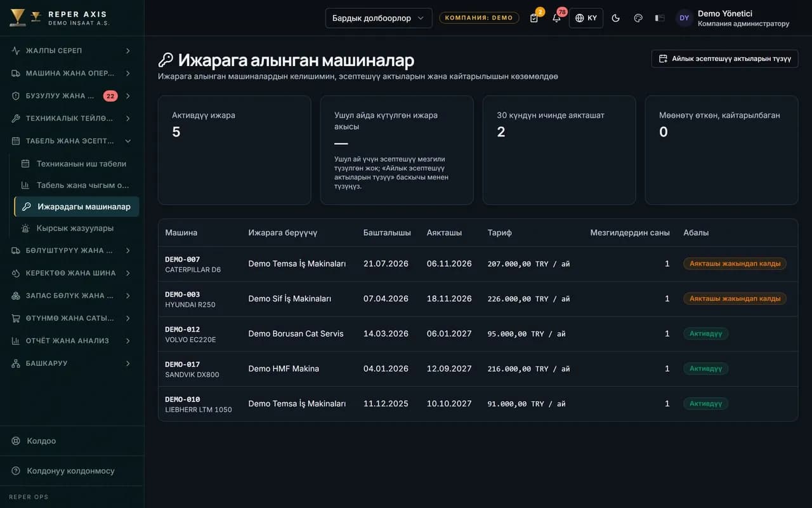Expand Бузулуу жана... section with badge 22
Image resolution: width=812 pixels, height=508 pixels.
(72, 96)
